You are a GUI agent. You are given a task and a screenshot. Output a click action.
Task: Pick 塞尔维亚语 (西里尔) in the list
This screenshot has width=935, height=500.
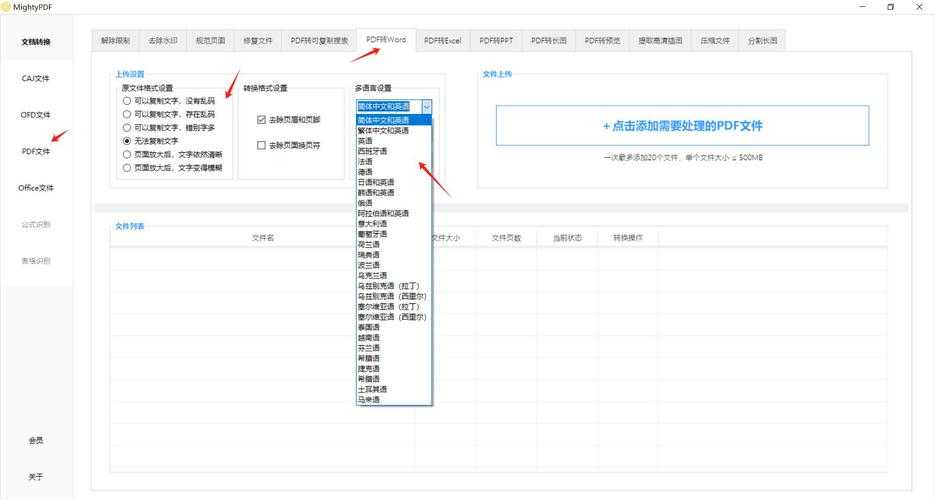[x=394, y=316]
